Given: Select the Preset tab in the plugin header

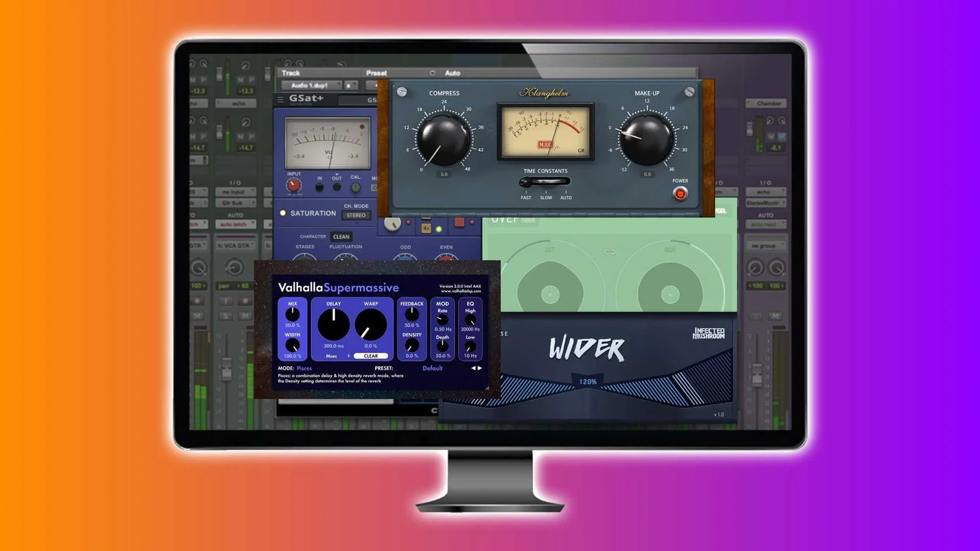Looking at the screenshot, I should click(x=376, y=73).
